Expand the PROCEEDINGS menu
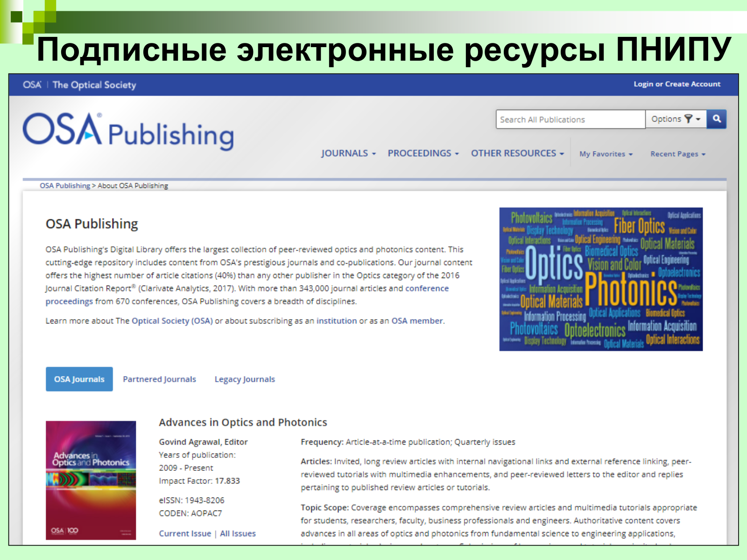Screen dimensions: 747x560 (x=423, y=154)
